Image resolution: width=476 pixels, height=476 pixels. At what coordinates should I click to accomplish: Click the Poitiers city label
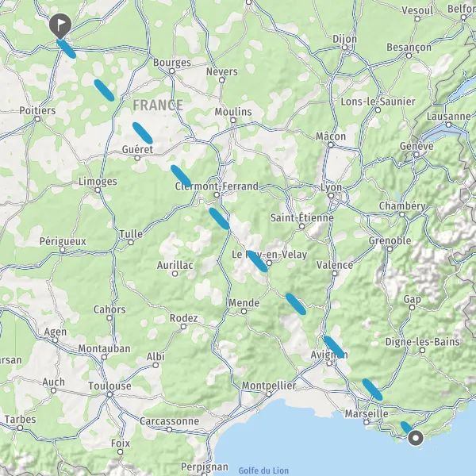pyautogui.click(x=37, y=110)
